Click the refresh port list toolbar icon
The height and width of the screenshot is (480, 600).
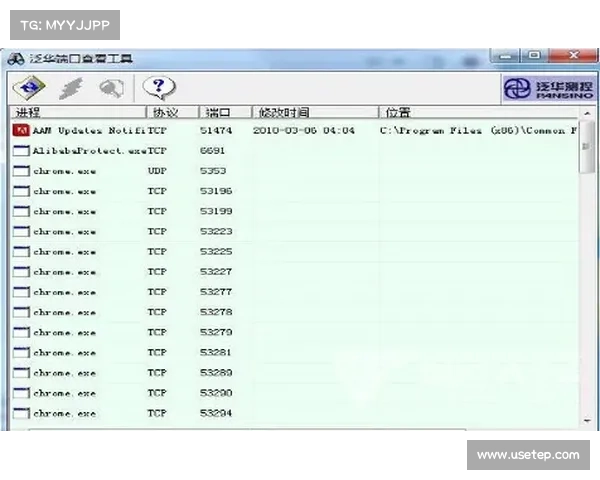pos(29,88)
